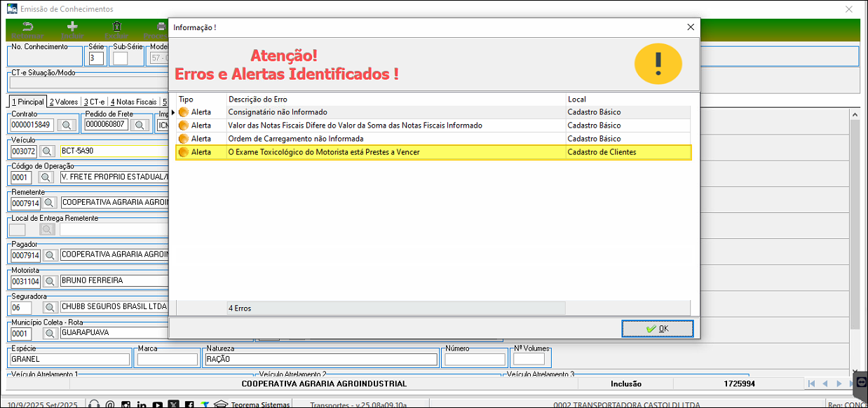Switch to the 3 CT-e tab

(x=94, y=102)
